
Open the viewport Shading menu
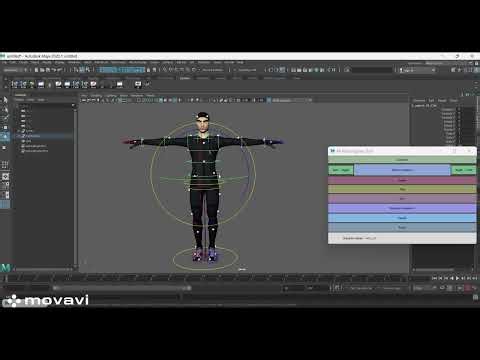96,95
